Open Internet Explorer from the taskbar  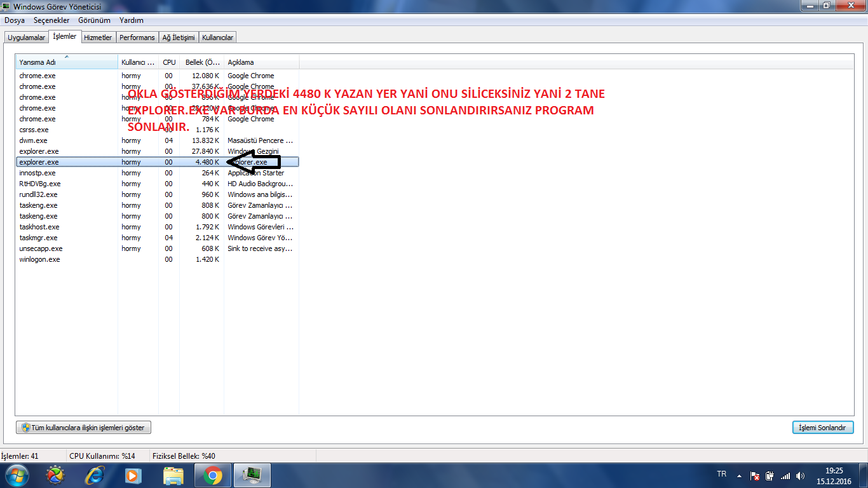[x=95, y=475]
